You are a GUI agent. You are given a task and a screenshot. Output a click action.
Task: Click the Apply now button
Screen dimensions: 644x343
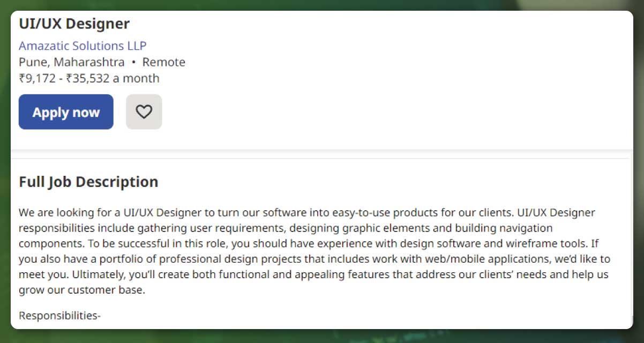[66, 112]
